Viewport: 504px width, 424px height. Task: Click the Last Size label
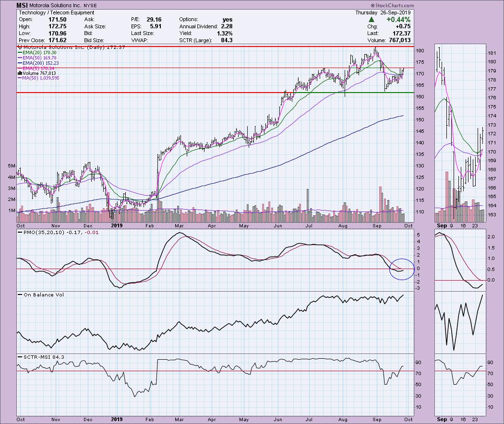pyautogui.click(x=143, y=33)
